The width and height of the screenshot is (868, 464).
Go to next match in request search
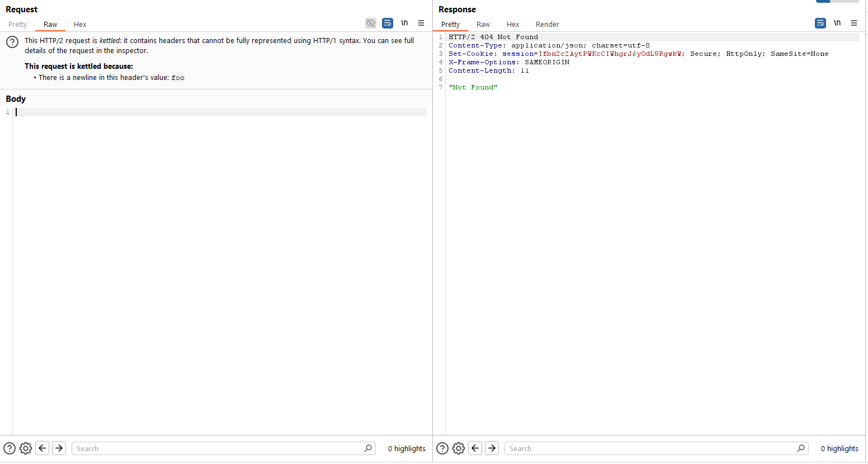pyautogui.click(x=59, y=448)
